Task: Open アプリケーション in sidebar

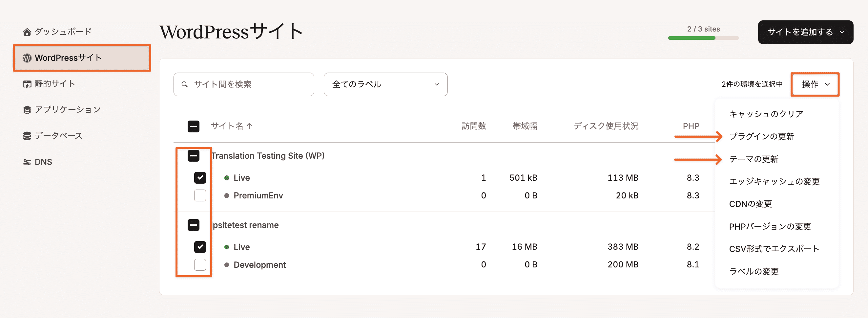Action: coord(67,110)
